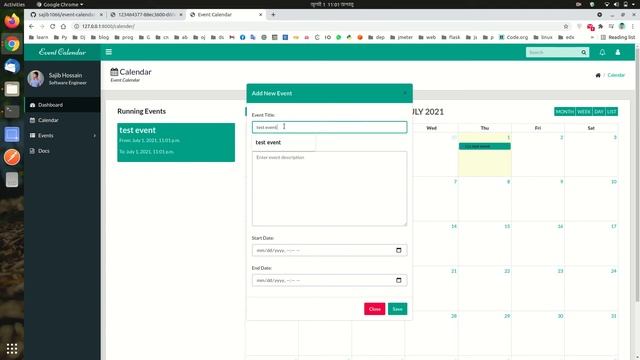This screenshot has height=360, width=640.
Task: Open Thunderbird from the dock
Action: pyautogui.click(x=12, y=66)
